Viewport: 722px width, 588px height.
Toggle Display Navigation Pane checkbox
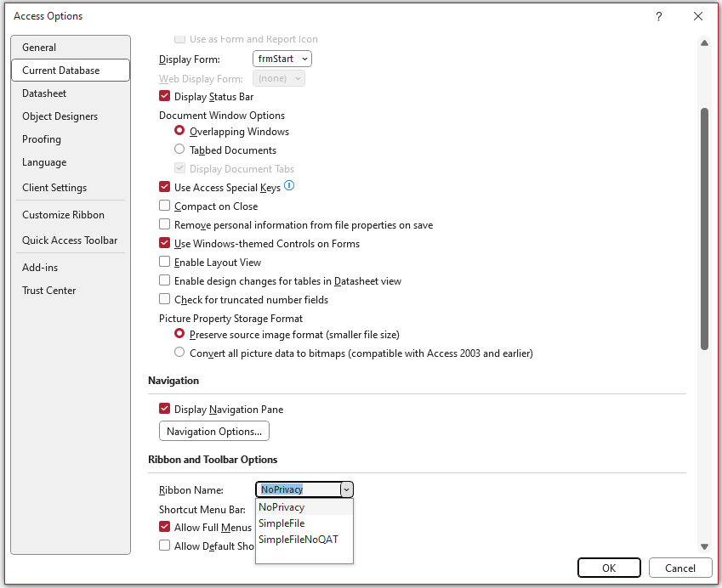point(164,409)
